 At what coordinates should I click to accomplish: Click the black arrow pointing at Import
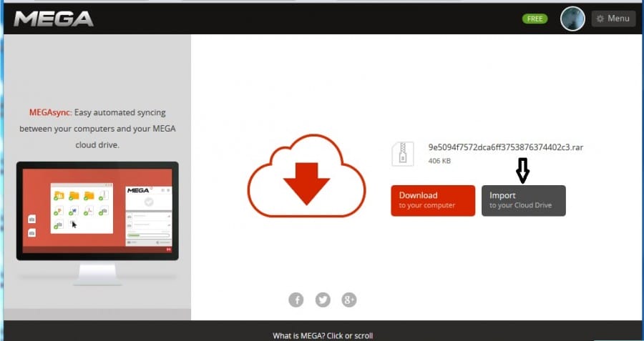(522, 170)
